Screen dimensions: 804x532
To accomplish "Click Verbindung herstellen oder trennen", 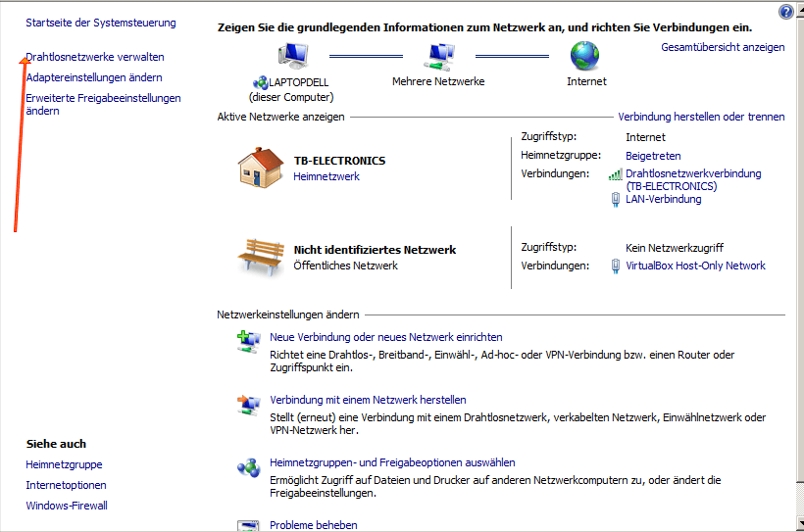I will coord(701,117).
